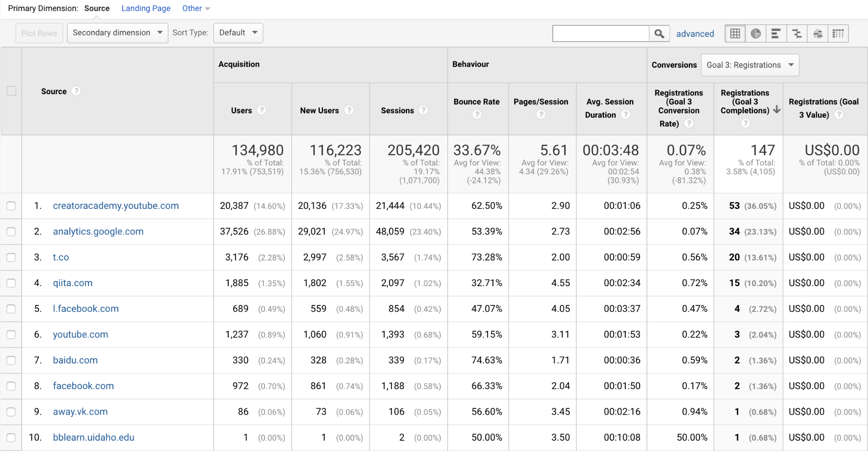This screenshot has height=452, width=868.
Task: Switch to the data table view icon
Action: pos(735,33)
